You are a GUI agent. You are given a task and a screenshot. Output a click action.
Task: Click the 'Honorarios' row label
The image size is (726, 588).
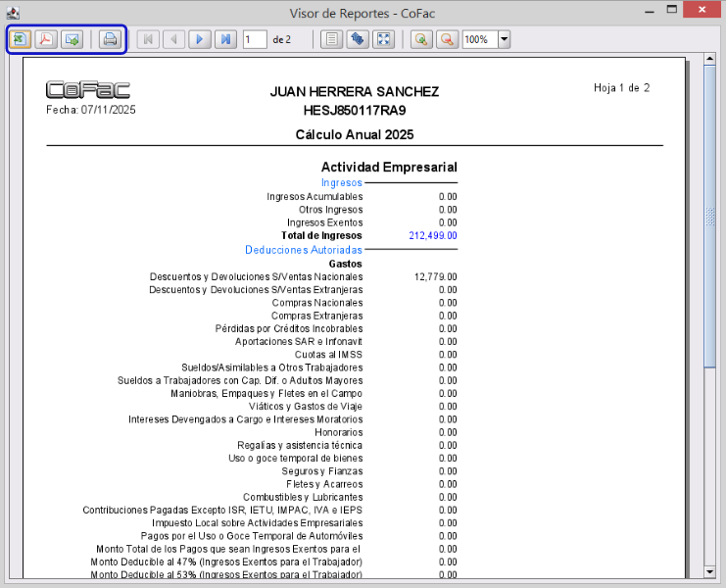339,432
